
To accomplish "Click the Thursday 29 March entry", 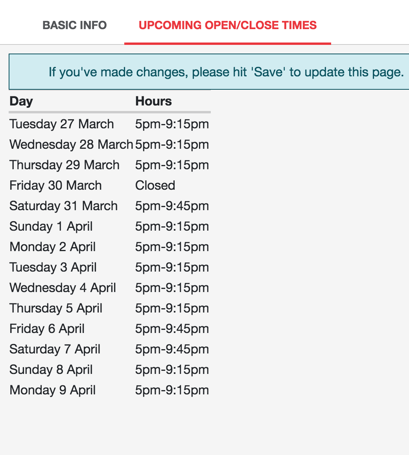I will click(109, 165).
